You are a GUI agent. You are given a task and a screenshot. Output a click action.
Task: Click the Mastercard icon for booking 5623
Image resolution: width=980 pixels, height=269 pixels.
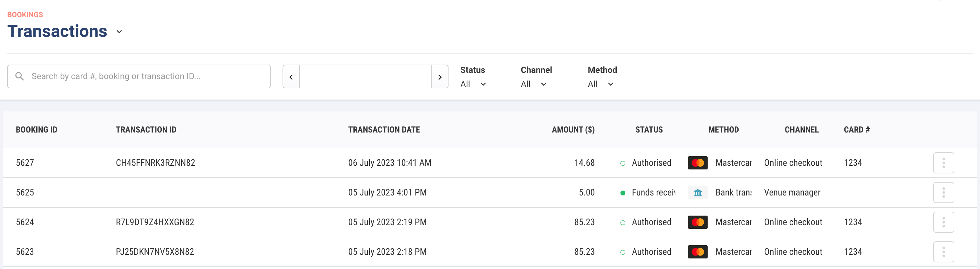pyautogui.click(x=698, y=252)
